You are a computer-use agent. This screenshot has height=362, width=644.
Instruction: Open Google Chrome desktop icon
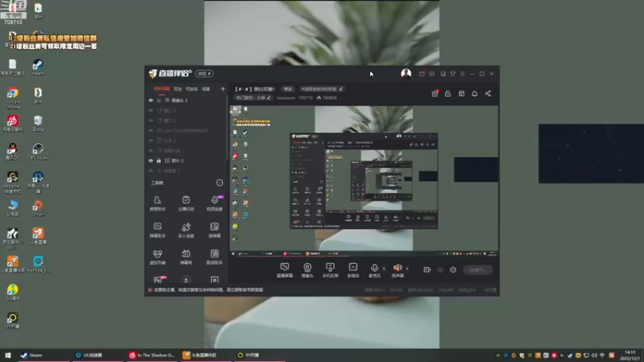(13, 98)
